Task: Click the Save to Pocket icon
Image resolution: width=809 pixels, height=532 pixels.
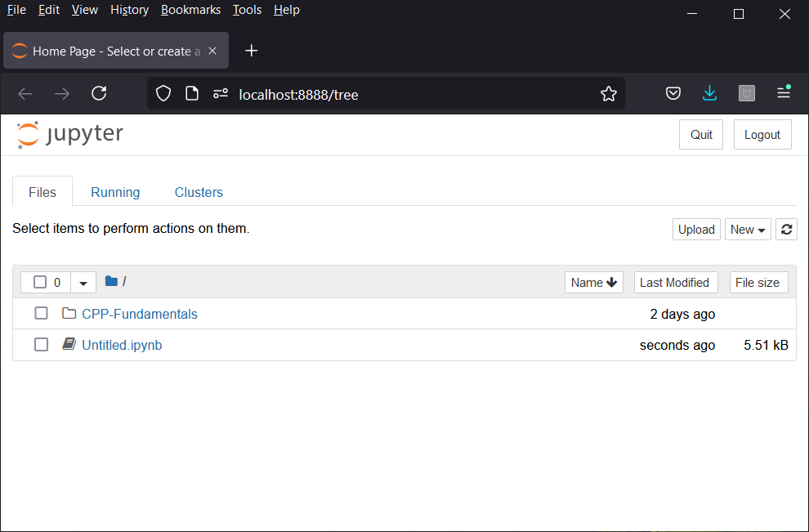Action: click(673, 94)
